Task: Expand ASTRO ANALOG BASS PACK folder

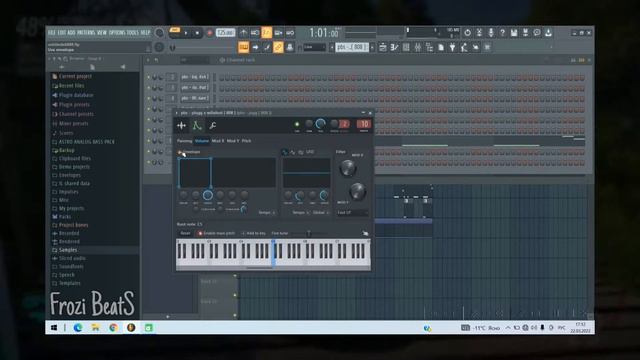Action: pyautogui.click(x=87, y=142)
